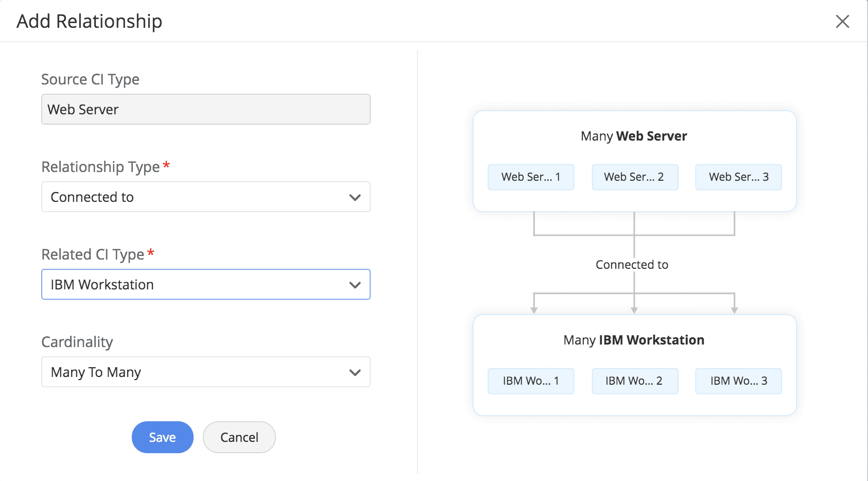Expand the Related CI Type dropdown

click(205, 284)
